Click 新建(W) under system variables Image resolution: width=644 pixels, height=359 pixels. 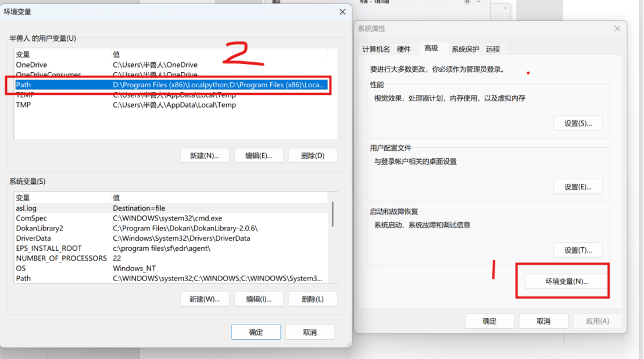(205, 299)
